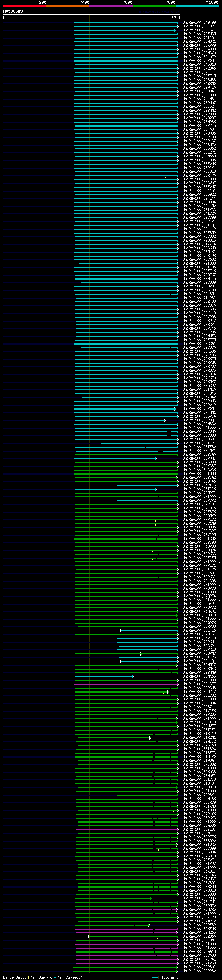The height and width of the screenshot is (980, 222).
Task: Select the UniRef100_Q0P0M3 entry
Action: click(x=199, y=401)
